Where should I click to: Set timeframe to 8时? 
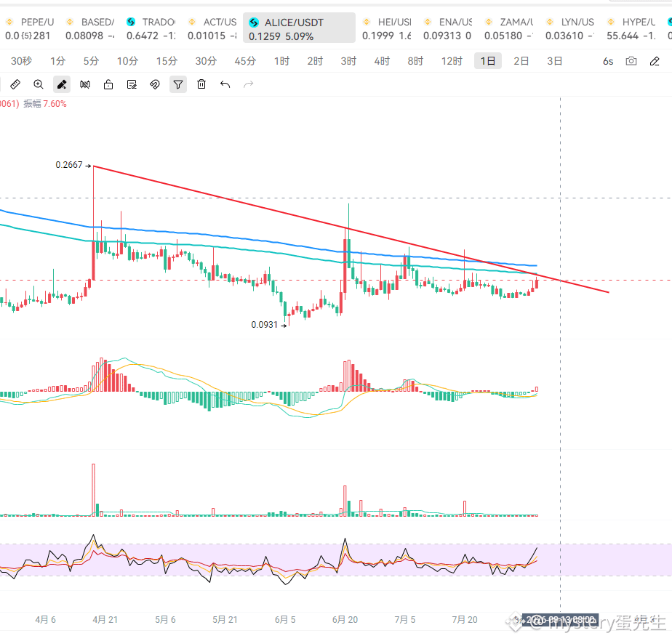coord(415,61)
